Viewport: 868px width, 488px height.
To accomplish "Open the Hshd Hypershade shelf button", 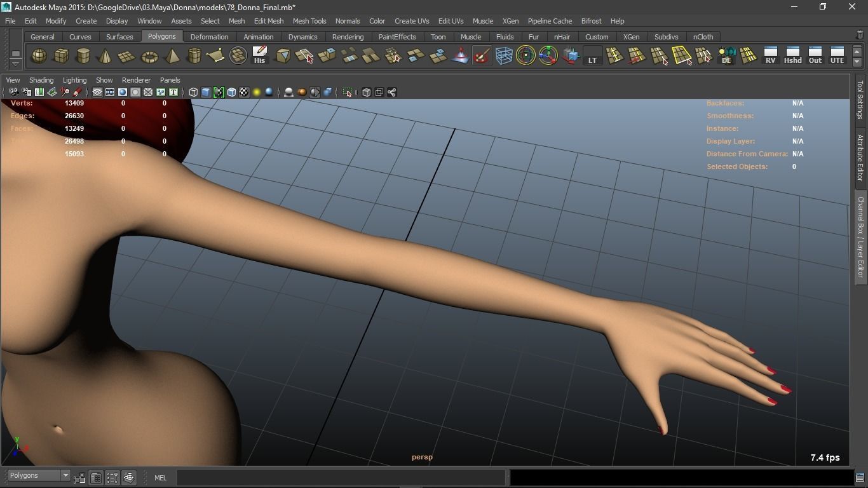I will pyautogui.click(x=792, y=56).
